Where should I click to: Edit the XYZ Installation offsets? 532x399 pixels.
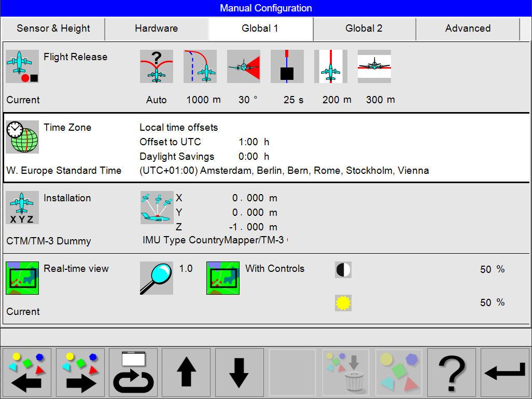coord(22,208)
